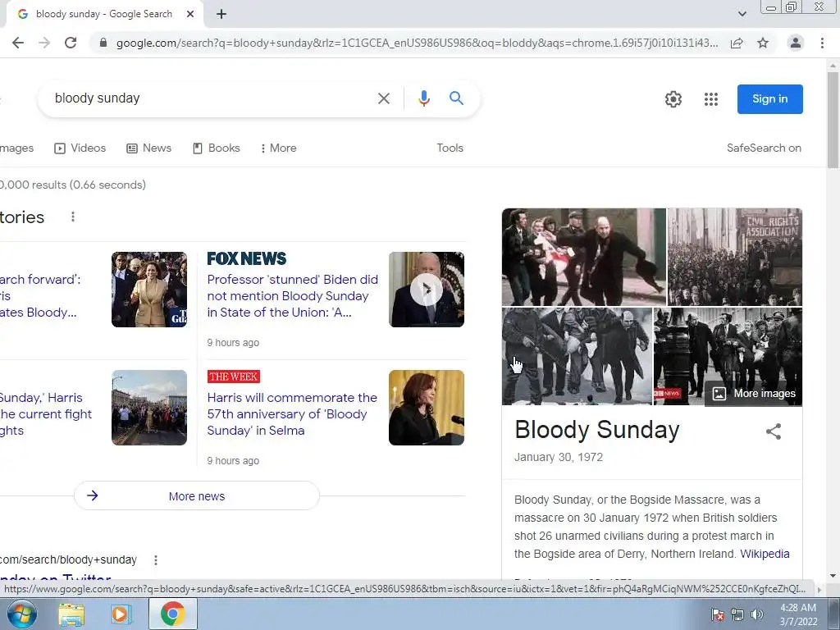The height and width of the screenshot is (630, 840).
Task: Open Chrome three-dot menu
Action: click(x=822, y=43)
